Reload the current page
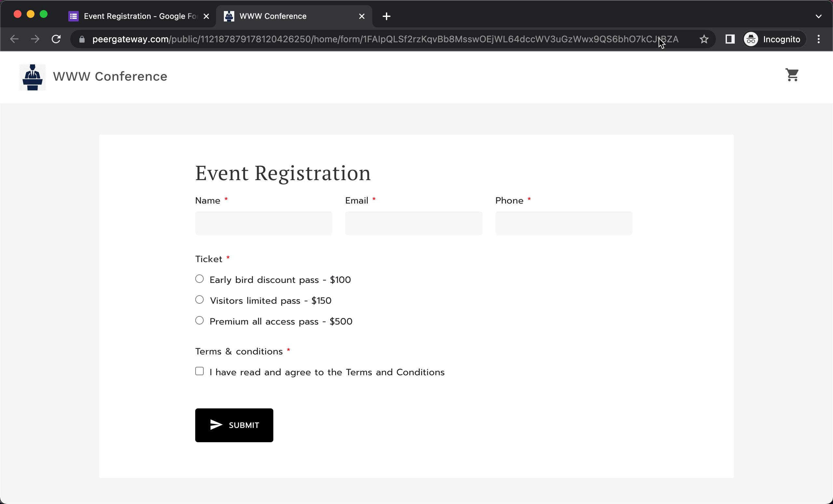Viewport: 833px width, 504px height. (56, 39)
